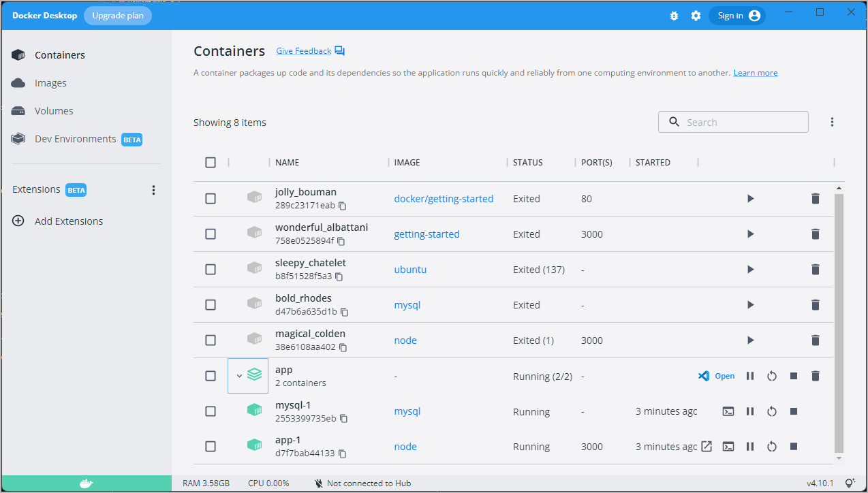Click the container search field
Screen dimensions: 868x493
click(x=733, y=122)
